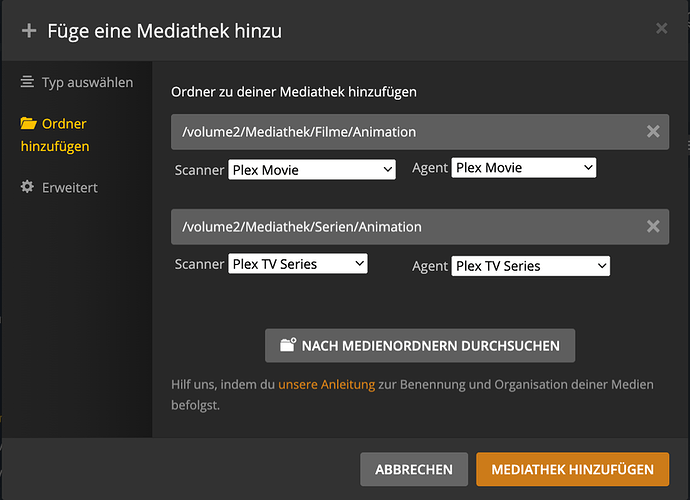Click the open folder icon in sidebar
Image resolution: width=690 pixels, height=500 pixels.
pos(27,124)
